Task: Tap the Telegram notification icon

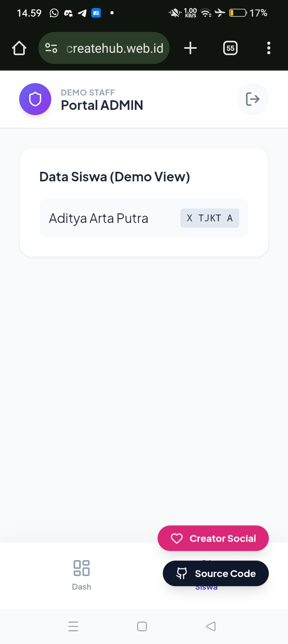Action: click(82, 13)
